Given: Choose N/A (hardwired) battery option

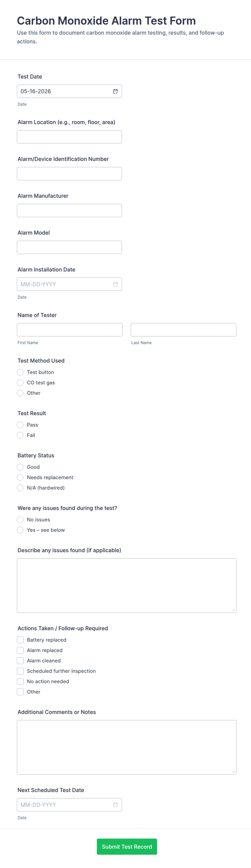Looking at the screenshot, I should (20, 488).
